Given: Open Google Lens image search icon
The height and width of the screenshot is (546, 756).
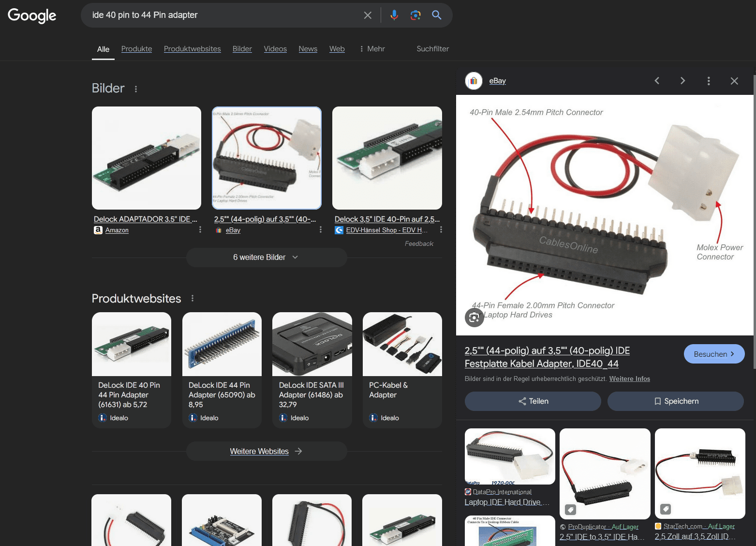Looking at the screenshot, I should [415, 15].
